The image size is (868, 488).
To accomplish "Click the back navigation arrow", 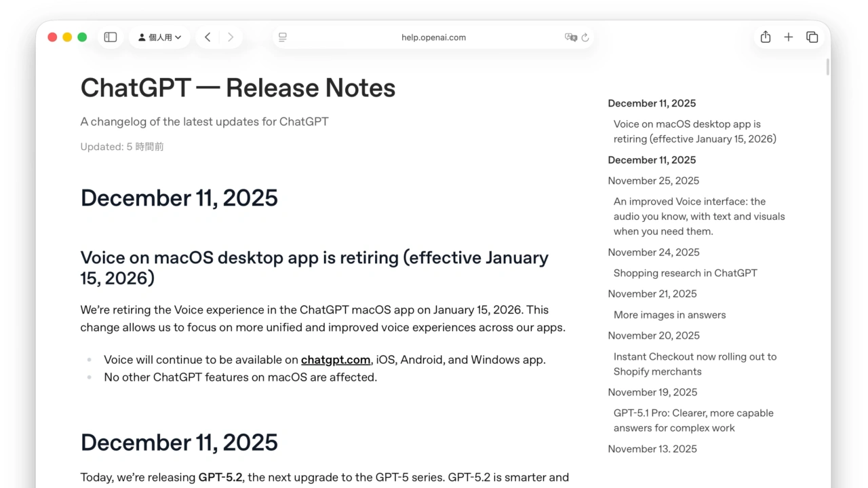I will (208, 37).
